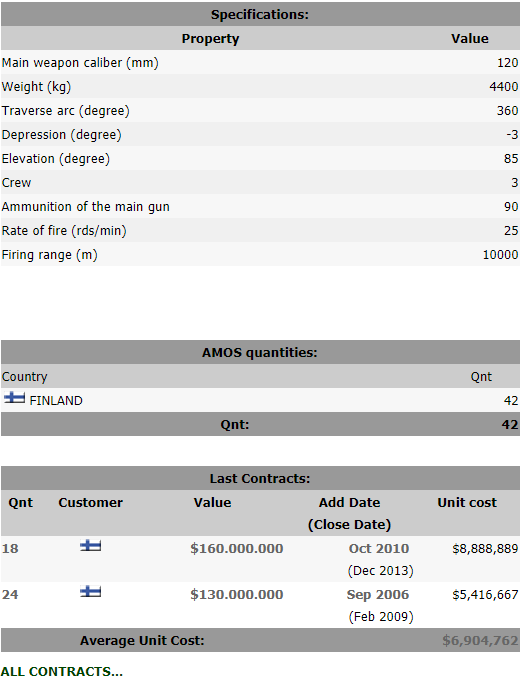The width and height of the screenshot is (522, 696).
Task: Click the Unit cost column header
Action: point(467,502)
